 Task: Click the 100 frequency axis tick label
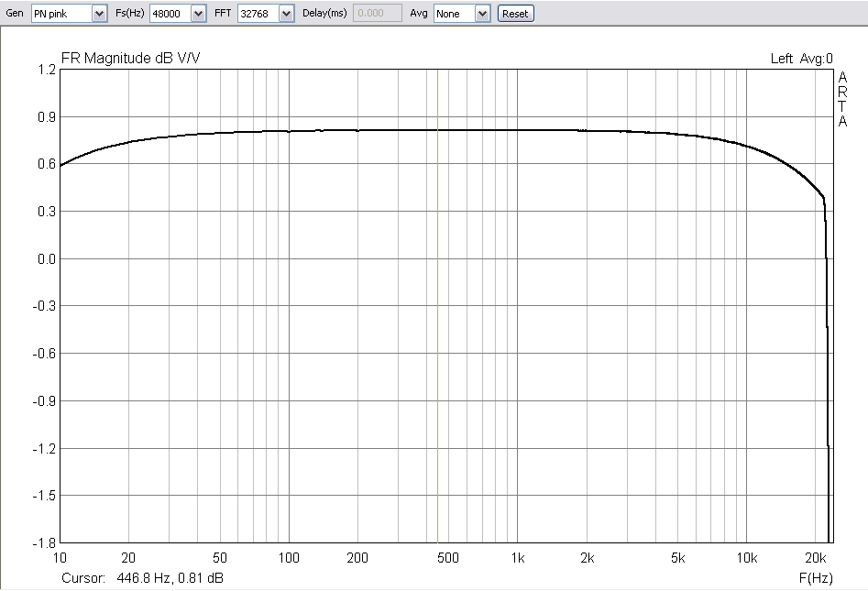289,559
